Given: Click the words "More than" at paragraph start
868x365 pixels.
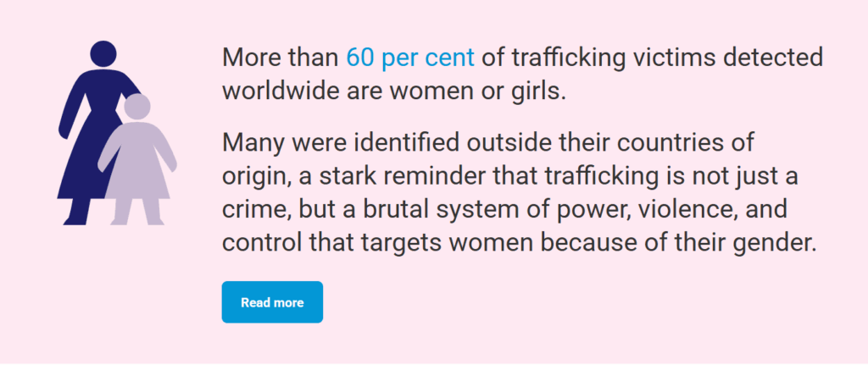Looking at the screenshot, I should tap(280, 58).
